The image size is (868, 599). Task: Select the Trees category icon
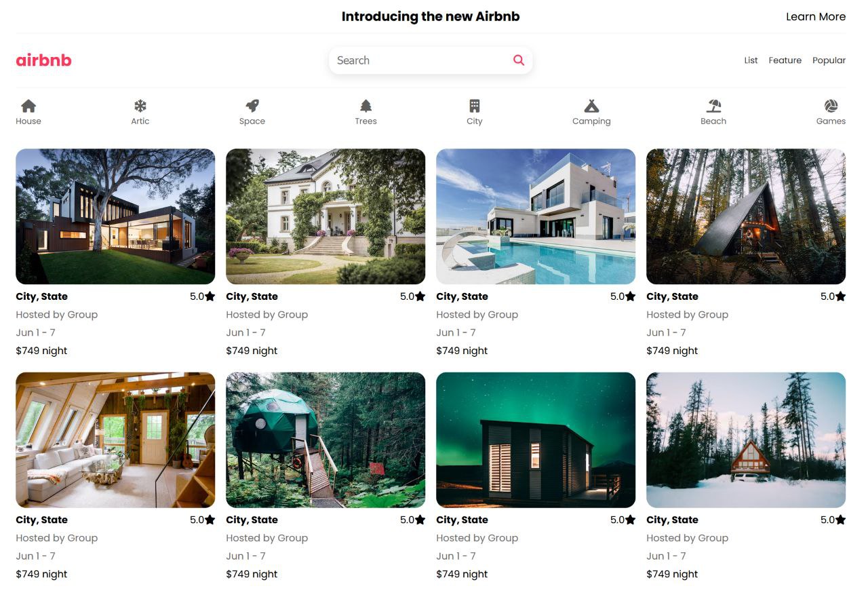click(x=366, y=106)
